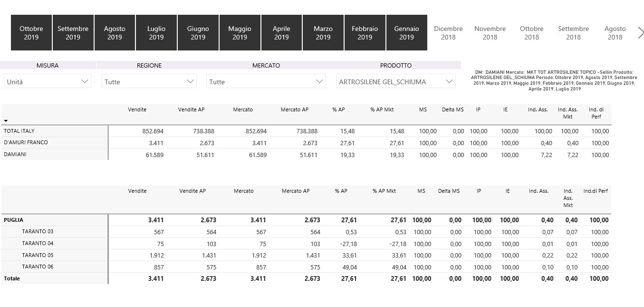Sort top table by Delta MS column
Screen dimensions: 644x307
point(452,109)
